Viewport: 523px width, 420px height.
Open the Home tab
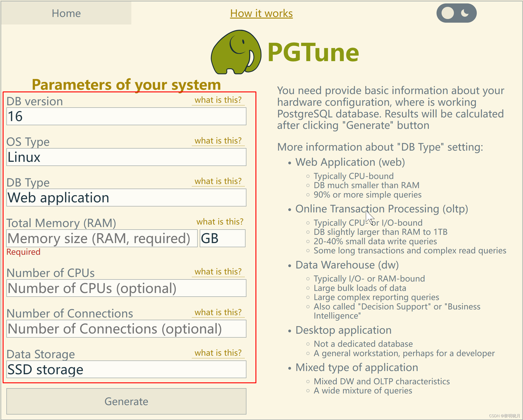66,13
